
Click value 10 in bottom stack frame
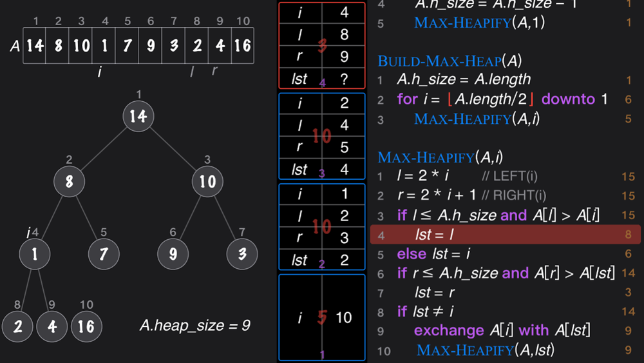tap(344, 317)
